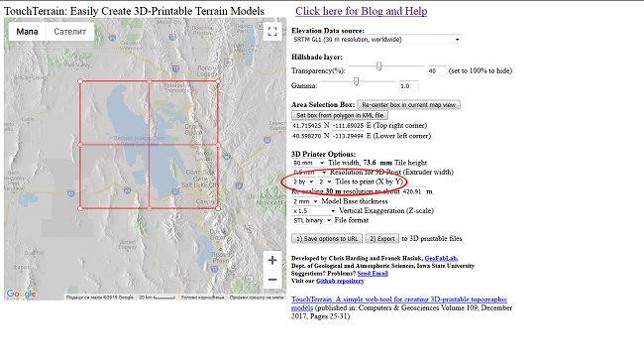Open the Model Base thickness 2 mm dropdown

click(305, 201)
